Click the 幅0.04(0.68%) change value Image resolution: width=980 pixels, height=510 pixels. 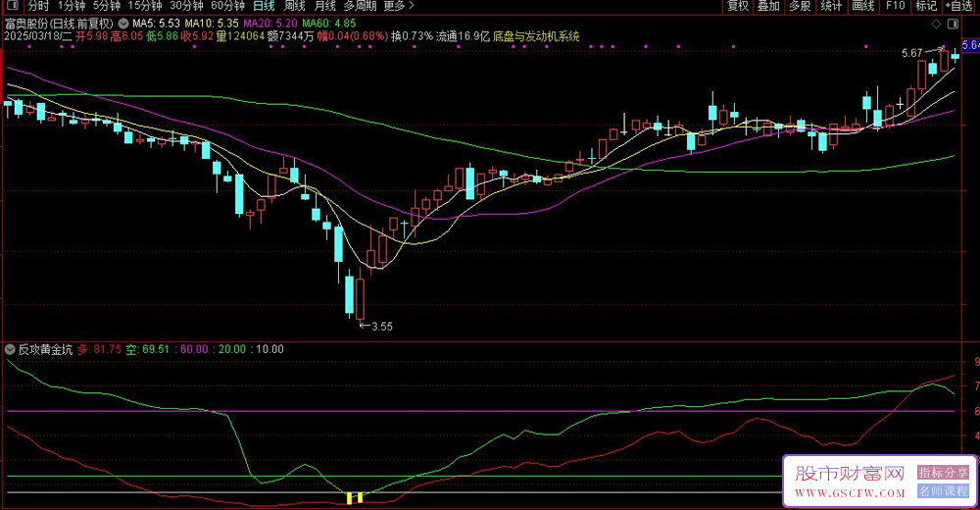[x=353, y=36]
